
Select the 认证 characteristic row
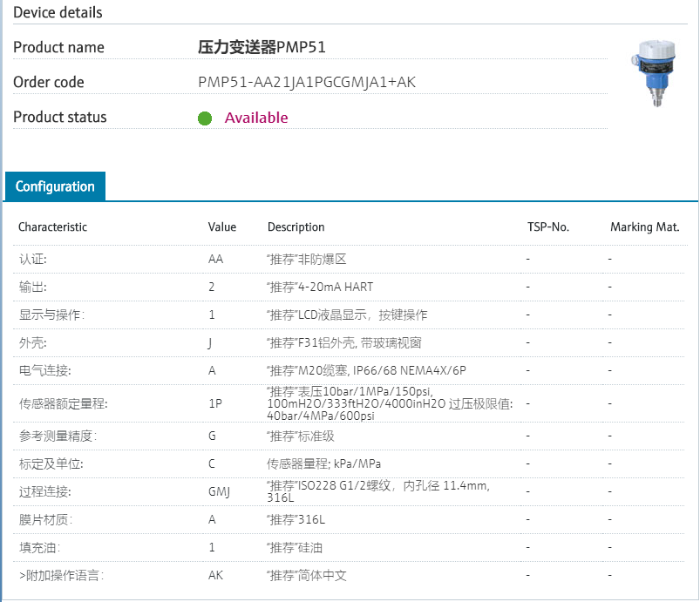[x=33, y=260]
